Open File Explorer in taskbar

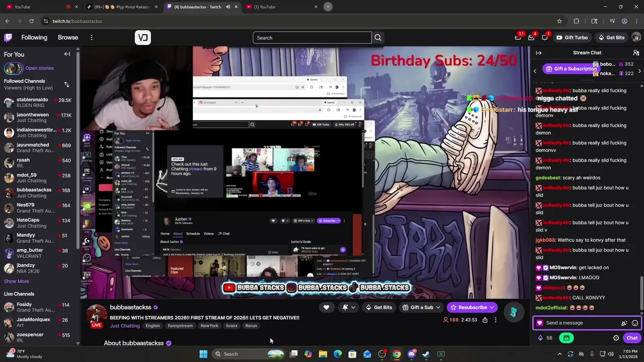coord(323,354)
